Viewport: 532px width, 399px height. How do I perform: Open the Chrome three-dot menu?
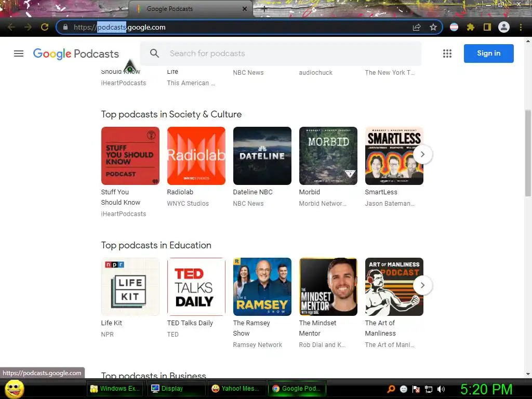[521, 27]
